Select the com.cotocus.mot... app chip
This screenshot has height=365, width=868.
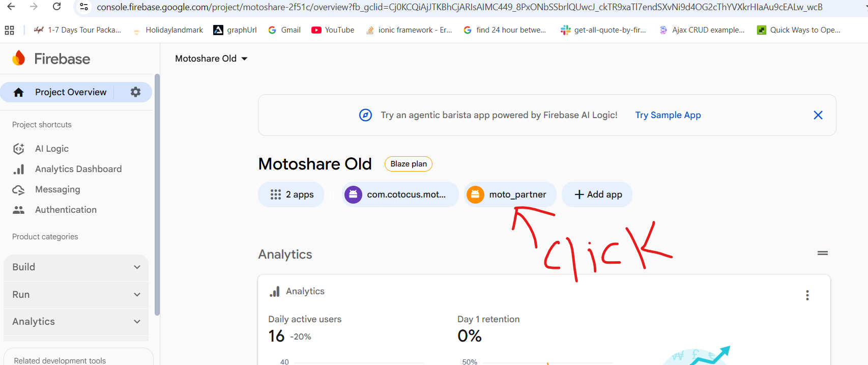tap(399, 194)
